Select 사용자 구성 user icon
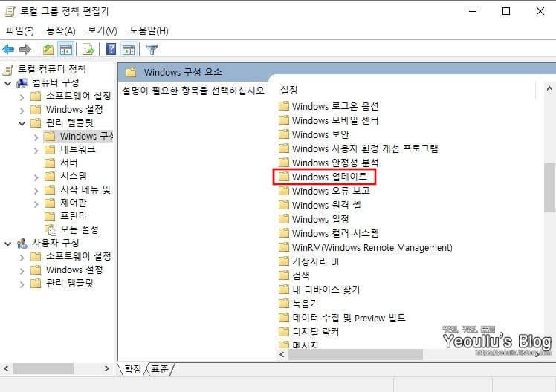556x392 pixels. pyautogui.click(x=22, y=244)
